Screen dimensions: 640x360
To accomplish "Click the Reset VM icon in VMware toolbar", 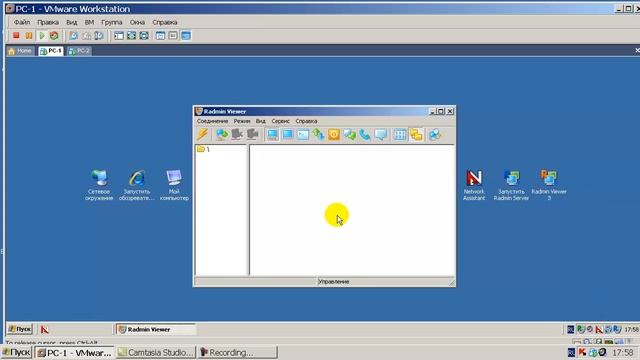I will [x=54, y=36].
